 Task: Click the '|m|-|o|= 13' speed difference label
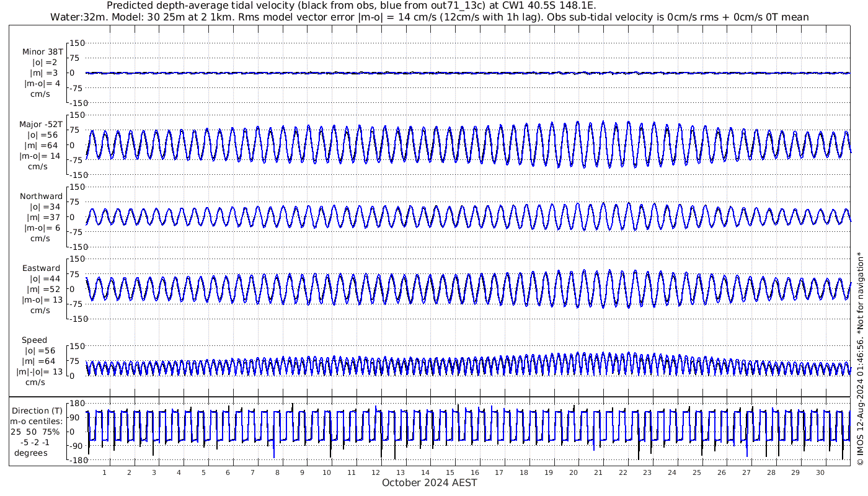pos(40,372)
